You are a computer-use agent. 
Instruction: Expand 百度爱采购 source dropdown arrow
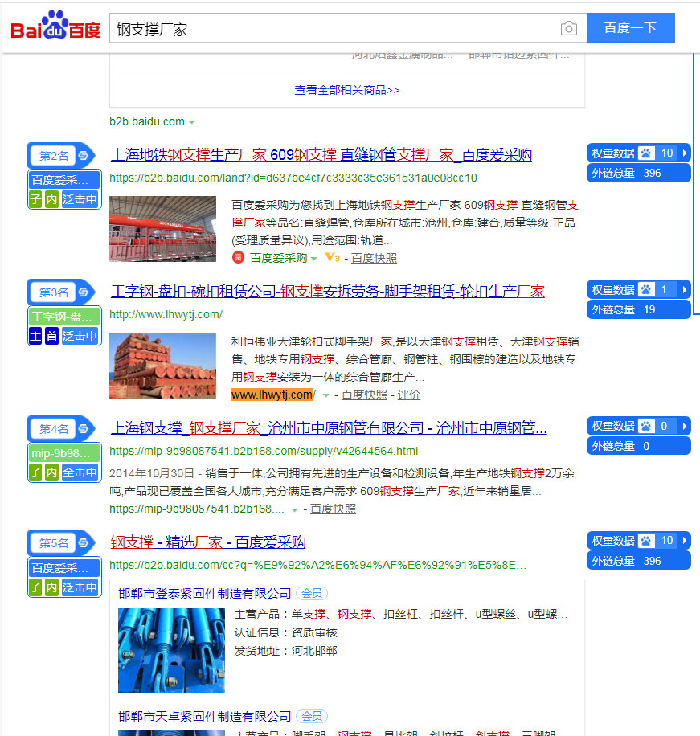(313, 259)
